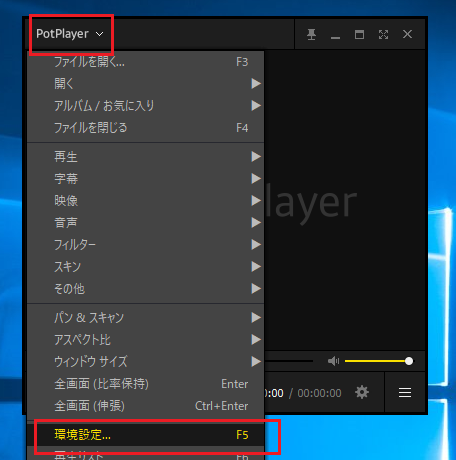The image size is (456, 460).
Task: Pin window on top with pin icon
Action: (311, 34)
